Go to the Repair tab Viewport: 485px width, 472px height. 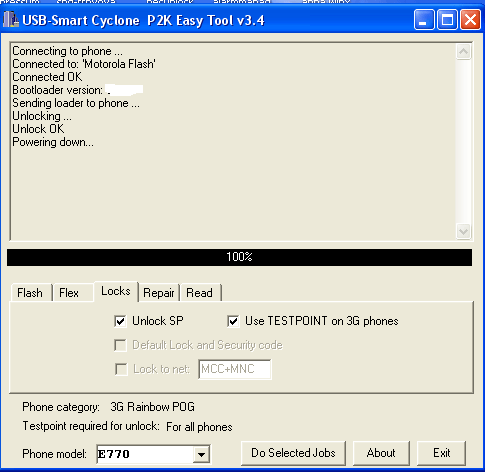click(159, 293)
